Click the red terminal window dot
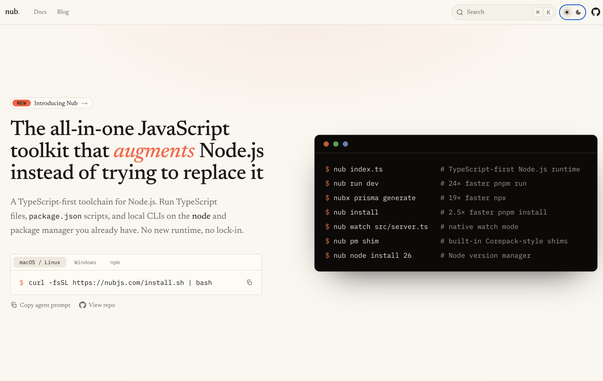 326,144
